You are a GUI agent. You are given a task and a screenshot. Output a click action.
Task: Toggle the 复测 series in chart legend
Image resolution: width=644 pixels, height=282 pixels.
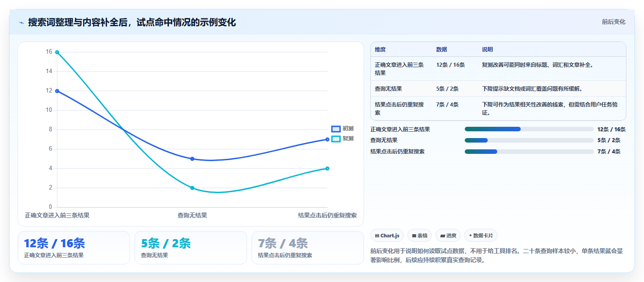342,139
